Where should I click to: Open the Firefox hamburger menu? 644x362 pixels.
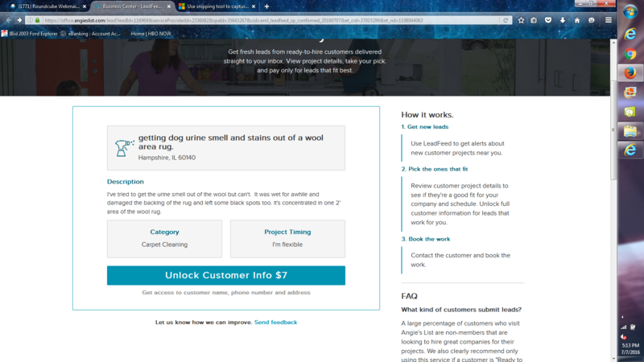(x=608, y=20)
